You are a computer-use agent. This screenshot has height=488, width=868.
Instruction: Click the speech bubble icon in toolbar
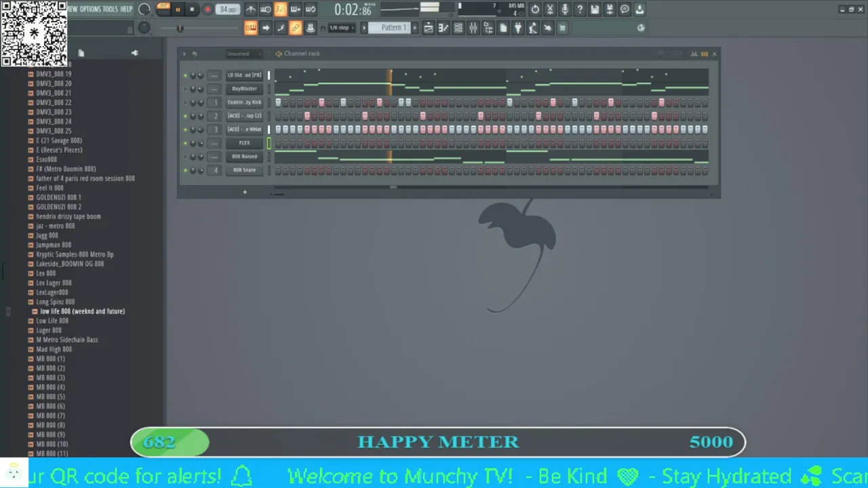[625, 9]
